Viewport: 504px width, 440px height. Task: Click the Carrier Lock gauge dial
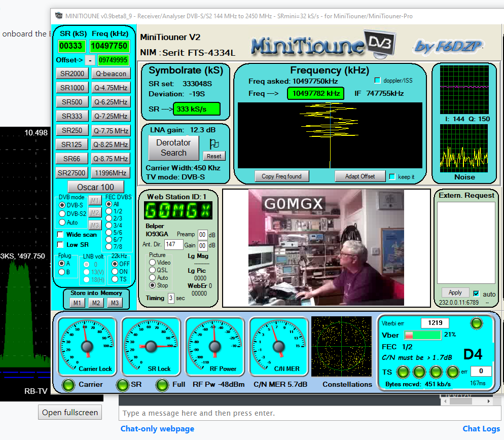tap(87, 346)
